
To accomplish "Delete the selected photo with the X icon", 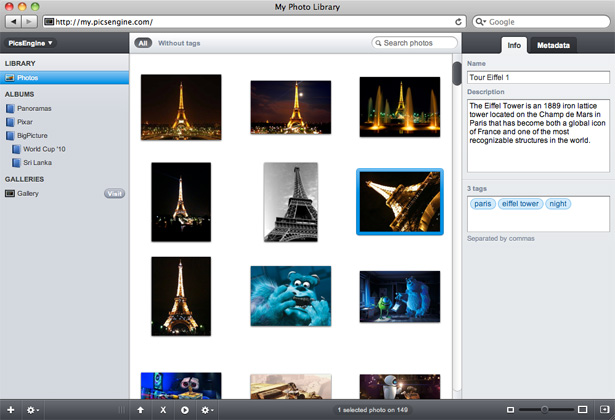I will click(163, 410).
